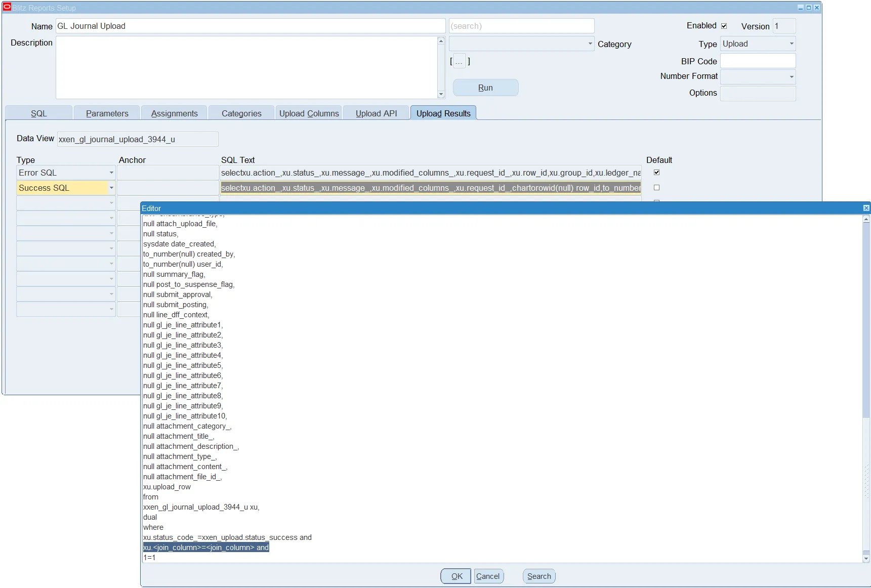The image size is (871, 588).
Task: Click the Data View field
Action: click(x=138, y=139)
